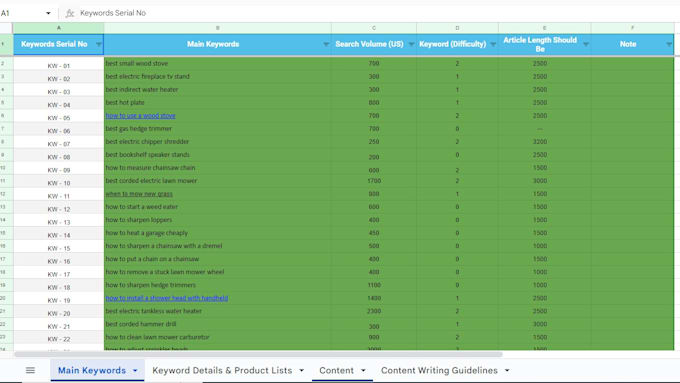The image size is (680, 383).
Task: Select cell 'how to sharpen a chainsaw with a dremel'
Action: [218, 246]
